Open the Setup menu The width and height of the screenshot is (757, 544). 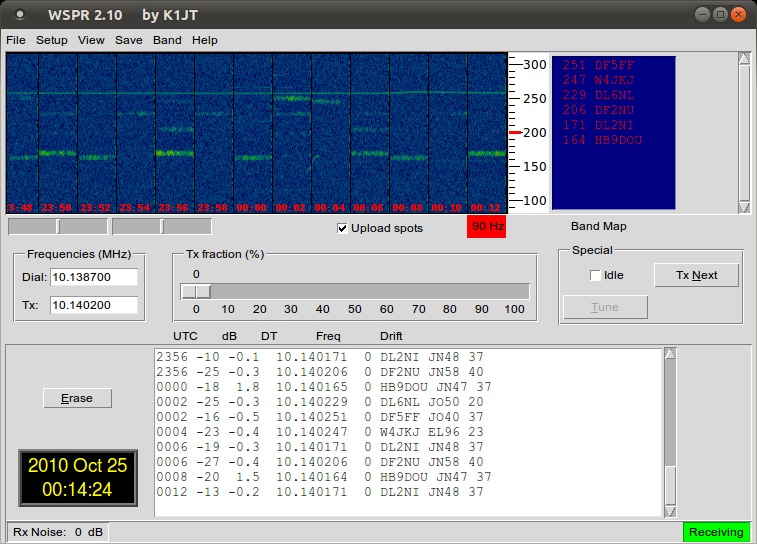click(x=52, y=40)
